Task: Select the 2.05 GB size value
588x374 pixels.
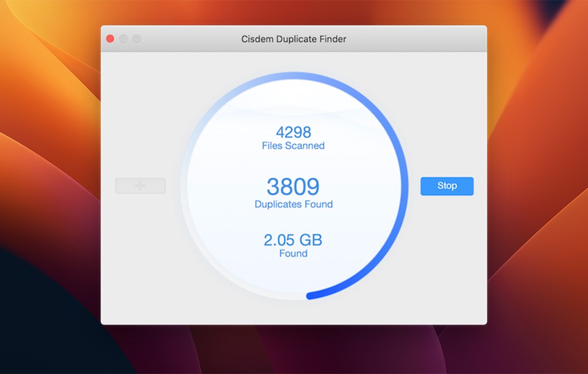Action: click(x=293, y=240)
